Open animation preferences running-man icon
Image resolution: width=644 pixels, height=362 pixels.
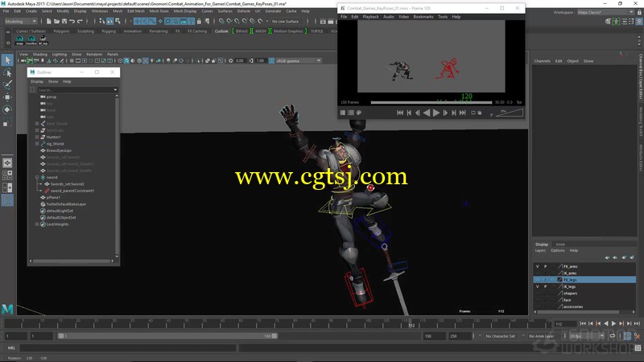(x=637, y=336)
